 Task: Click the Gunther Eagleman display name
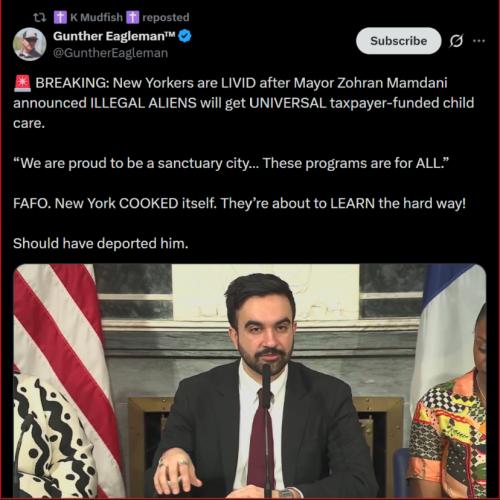[x=114, y=36]
